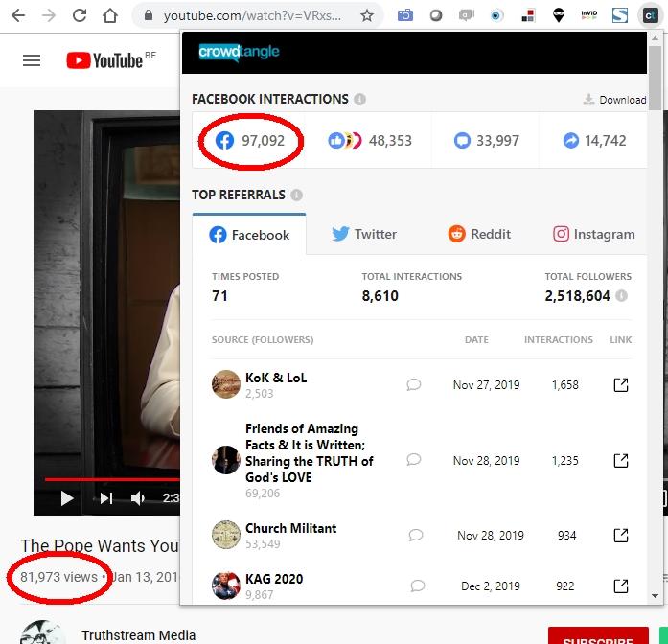Open the YouTube hamburger menu
Image resolution: width=668 pixels, height=644 pixels.
click(32, 60)
